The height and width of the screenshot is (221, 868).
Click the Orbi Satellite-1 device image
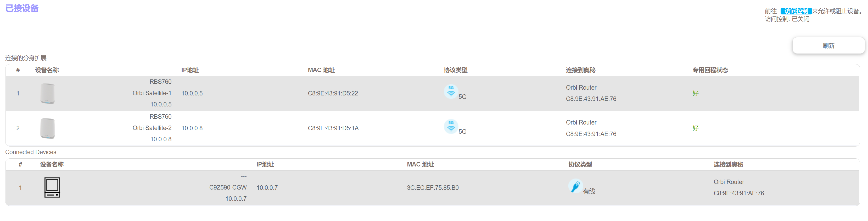pos(48,94)
